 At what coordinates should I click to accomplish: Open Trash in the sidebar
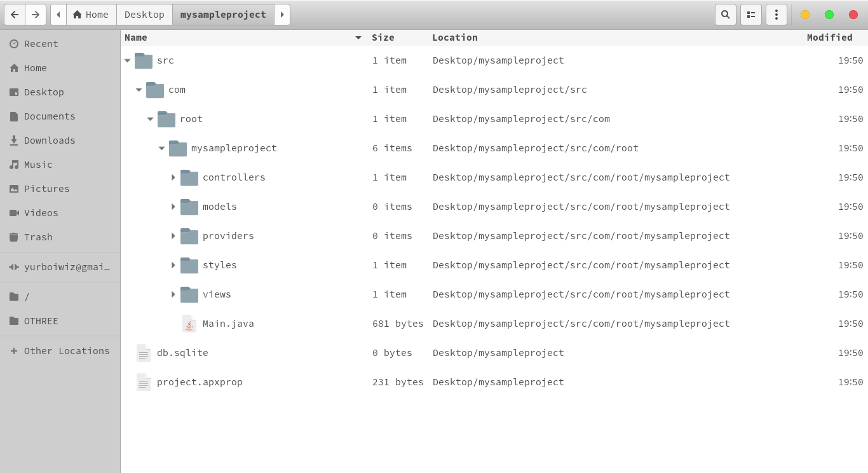pyautogui.click(x=60, y=237)
